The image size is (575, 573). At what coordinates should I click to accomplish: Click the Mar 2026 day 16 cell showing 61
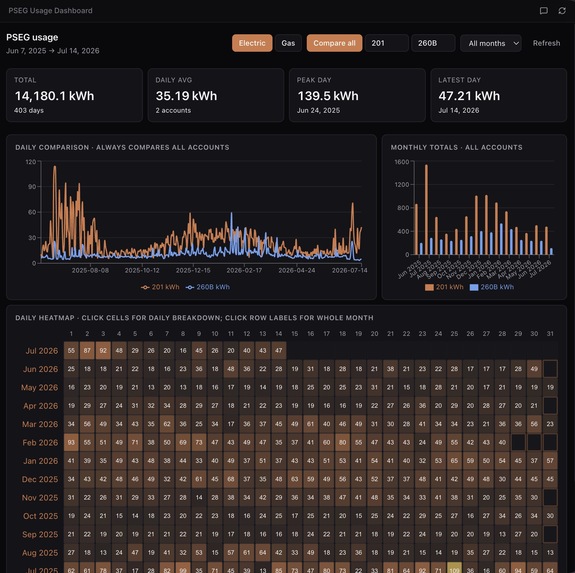pyautogui.click(x=311, y=424)
